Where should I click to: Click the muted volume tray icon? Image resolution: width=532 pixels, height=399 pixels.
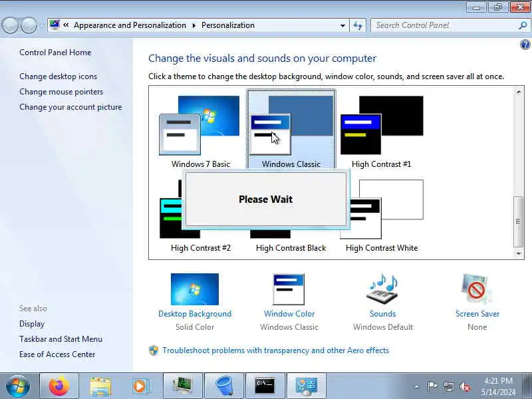pyautogui.click(x=465, y=386)
